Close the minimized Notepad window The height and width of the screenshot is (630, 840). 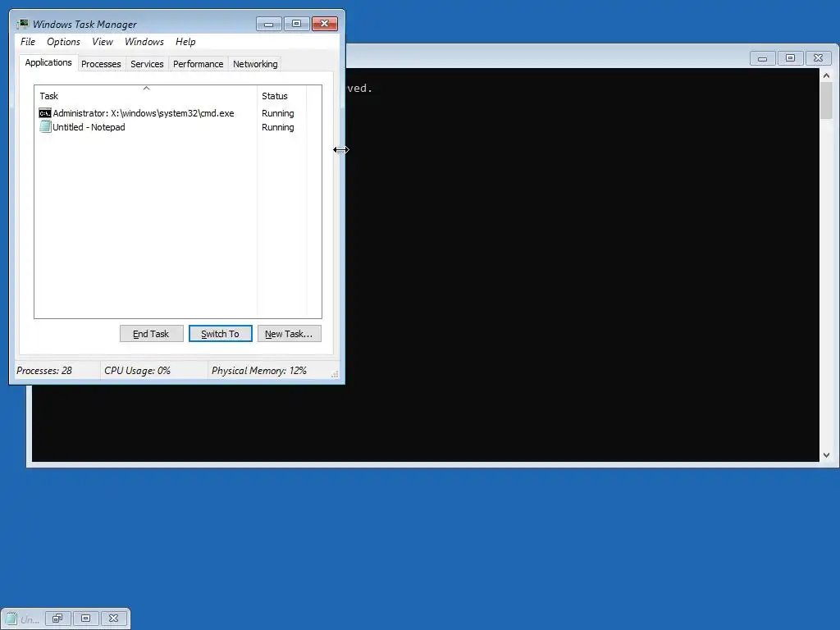pyautogui.click(x=113, y=619)
